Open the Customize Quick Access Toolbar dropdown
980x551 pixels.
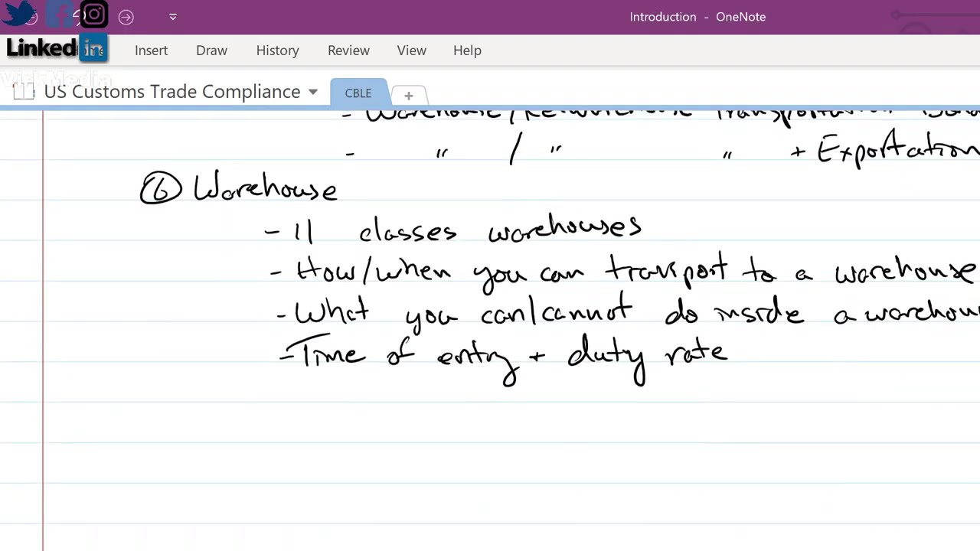click(x=173, y=17)
